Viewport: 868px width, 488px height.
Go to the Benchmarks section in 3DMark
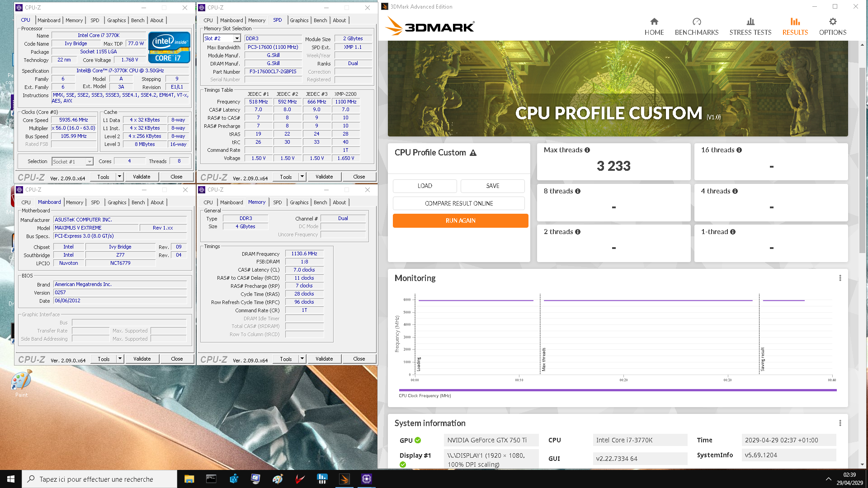[696, 27]
